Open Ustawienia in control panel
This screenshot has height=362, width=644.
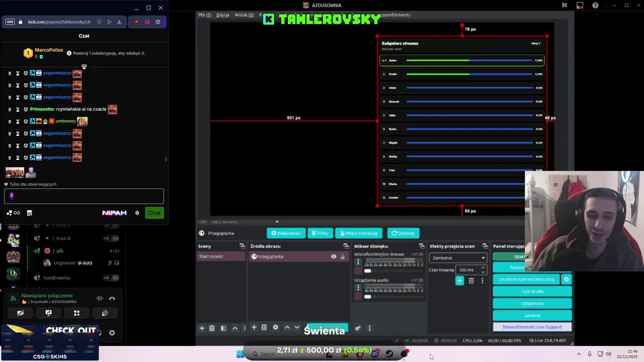point(532,304)
